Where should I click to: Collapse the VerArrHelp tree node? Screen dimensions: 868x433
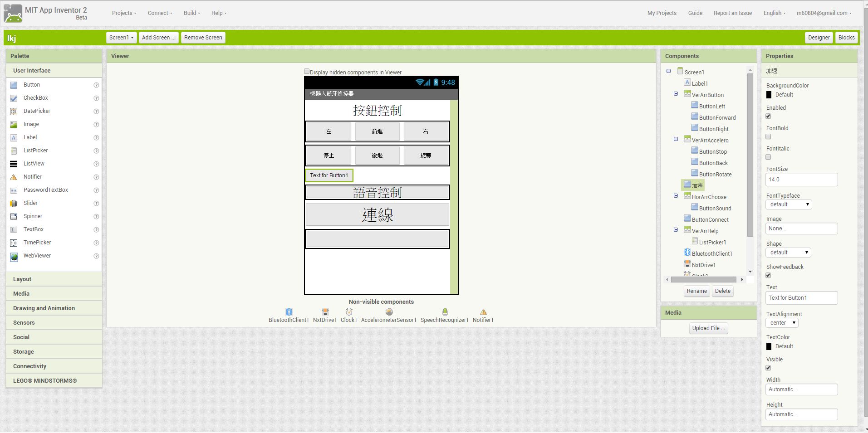[676, 230]
